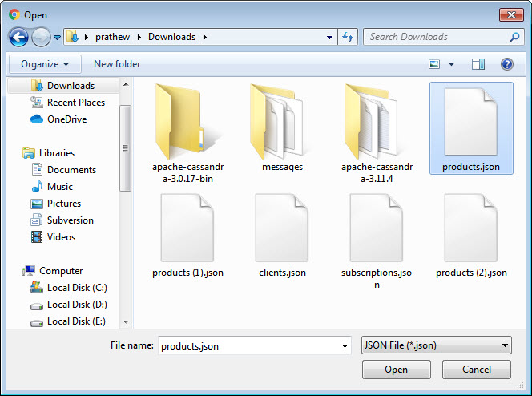Screen dimensions: 532x396
Task: Close the Open dialog window
Action: tap(511, 15)
